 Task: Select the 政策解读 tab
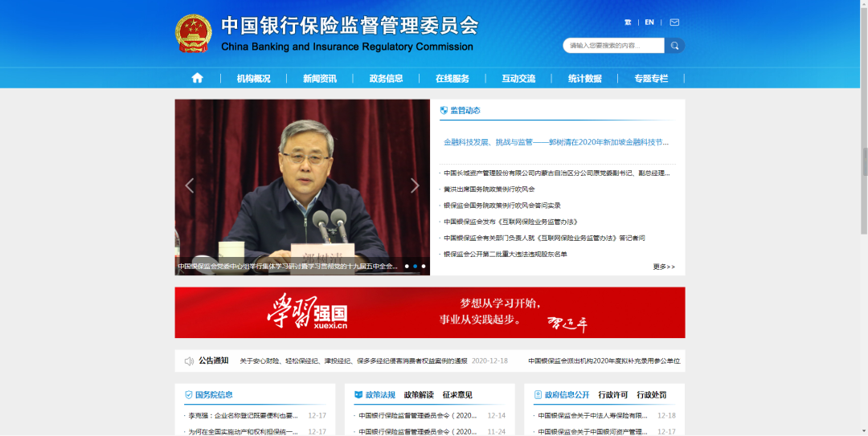(x=419, y=395)
